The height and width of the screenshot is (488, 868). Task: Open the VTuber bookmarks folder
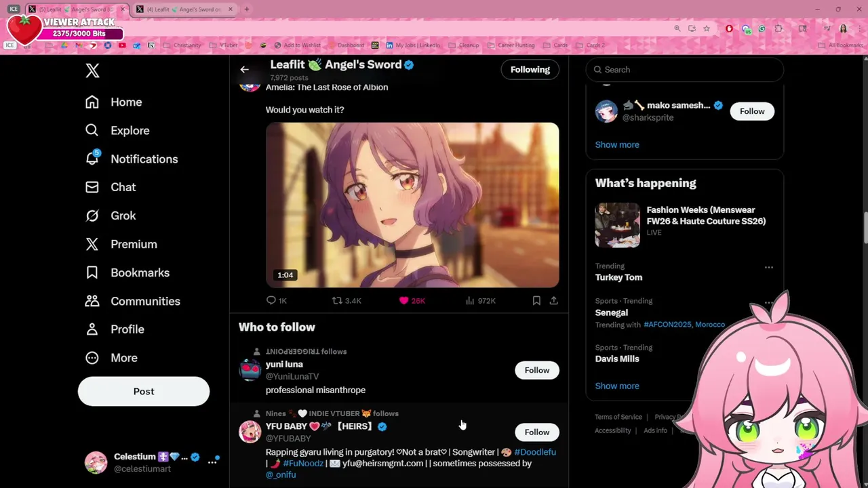tap(223, 45)
